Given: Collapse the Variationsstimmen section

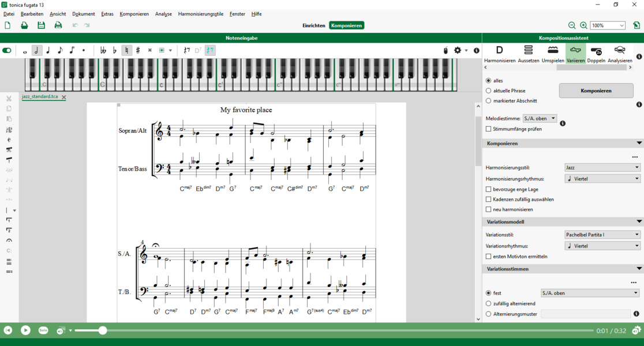Looking at the screenshot, I should [x=639, y=269].
